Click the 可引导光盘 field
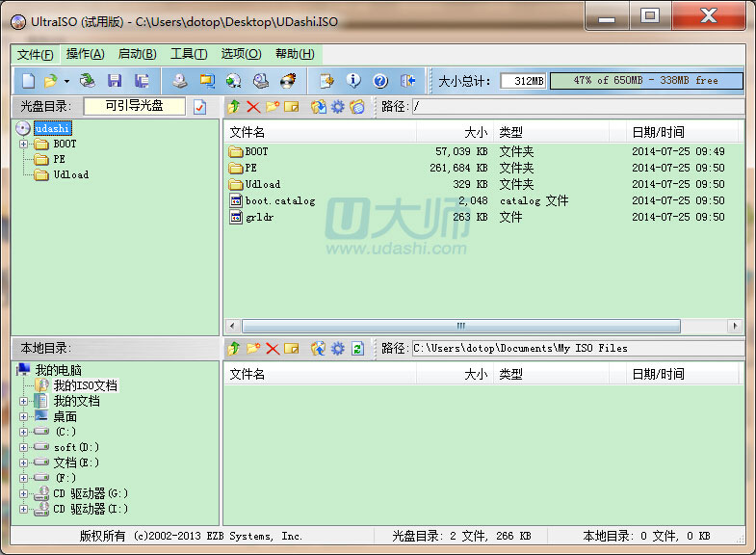 [x=134, y=106]
